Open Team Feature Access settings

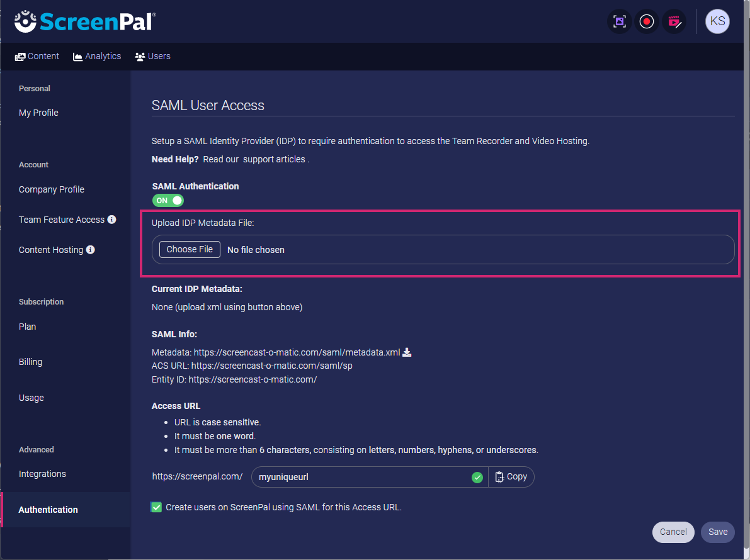62,220
